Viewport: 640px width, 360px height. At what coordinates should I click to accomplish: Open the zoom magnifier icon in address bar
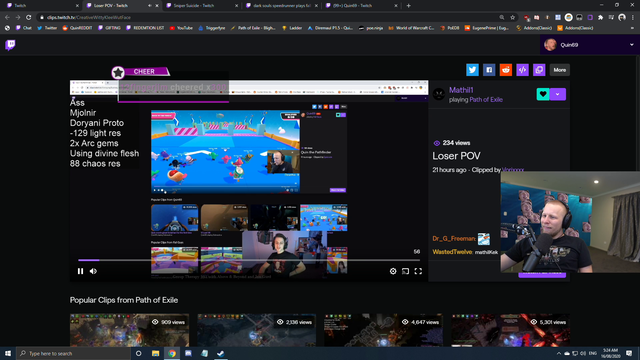pyautogui.click(x=502, y=18)
